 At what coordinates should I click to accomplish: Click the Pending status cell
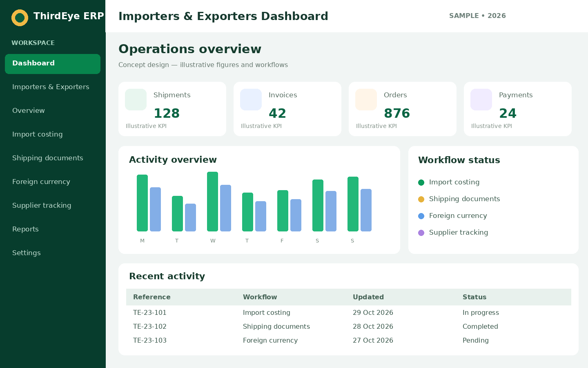(x=476, y=341)
